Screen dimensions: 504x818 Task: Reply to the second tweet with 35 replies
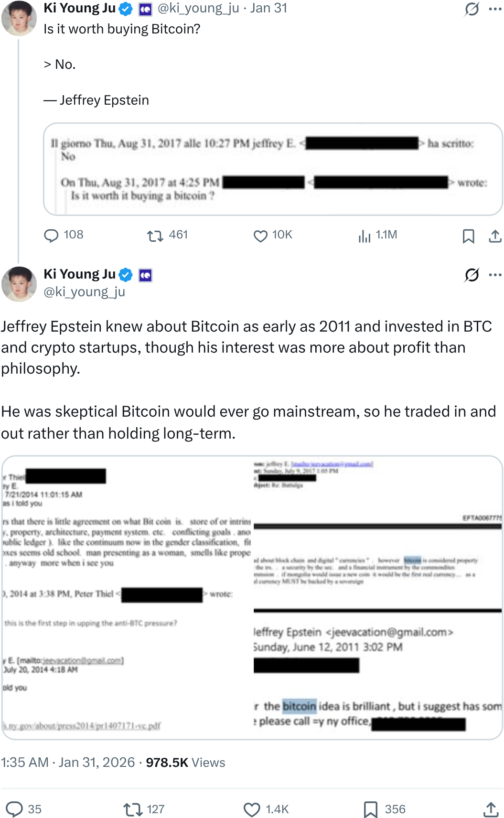point(14,809)
